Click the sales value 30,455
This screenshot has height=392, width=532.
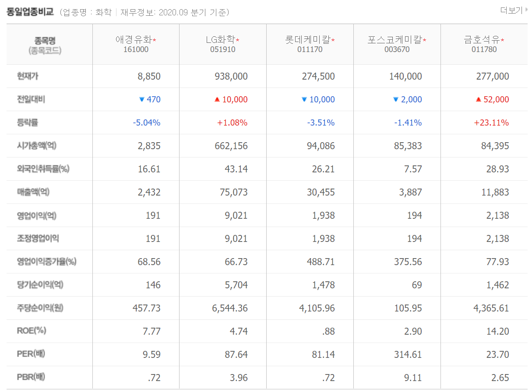pos(321,192)
